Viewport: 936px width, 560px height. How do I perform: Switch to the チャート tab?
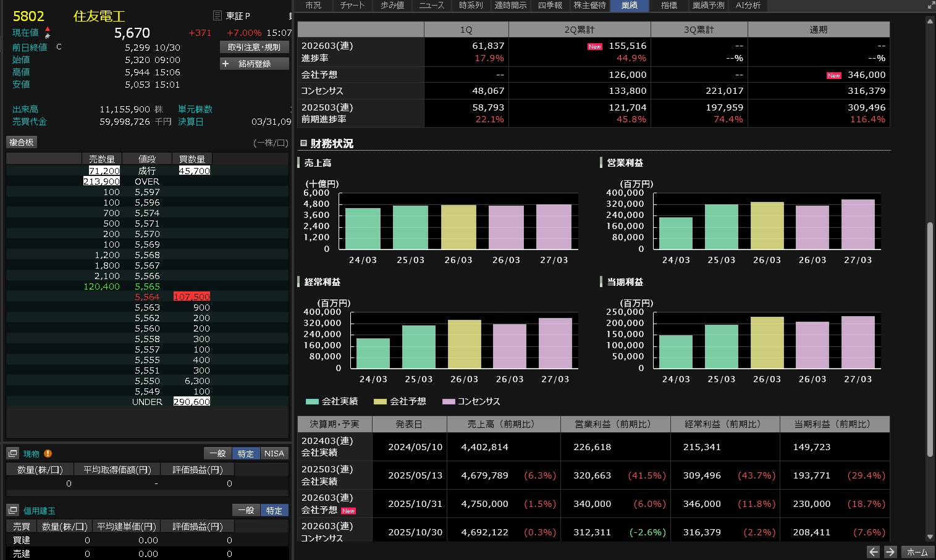[352, 6]
